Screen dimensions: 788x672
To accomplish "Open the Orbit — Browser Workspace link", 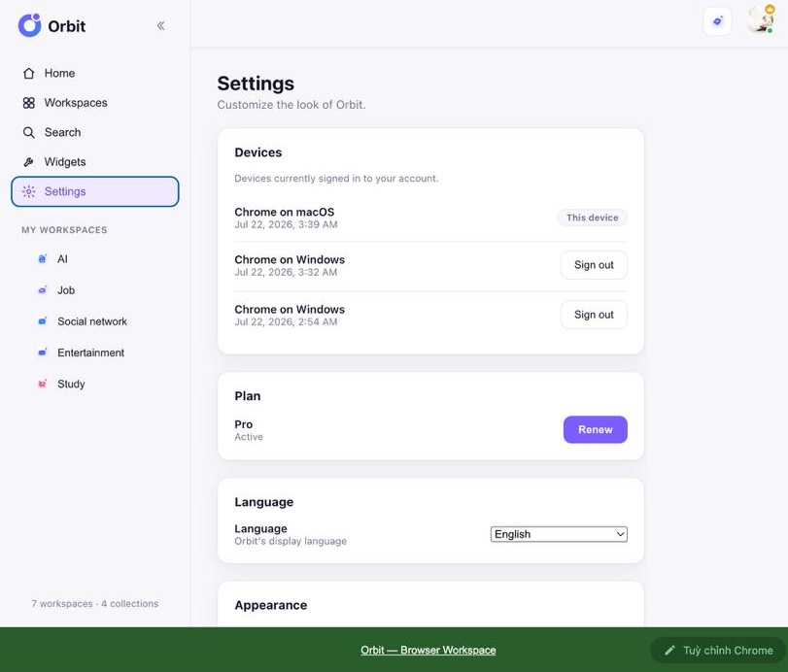I will tap(428, 650).
